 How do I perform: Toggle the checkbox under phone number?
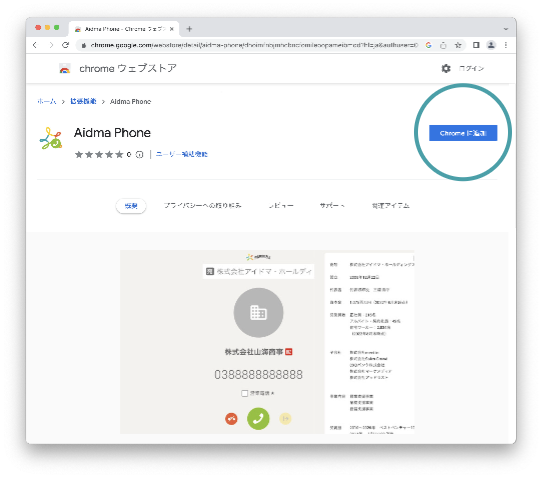(244, 393)
